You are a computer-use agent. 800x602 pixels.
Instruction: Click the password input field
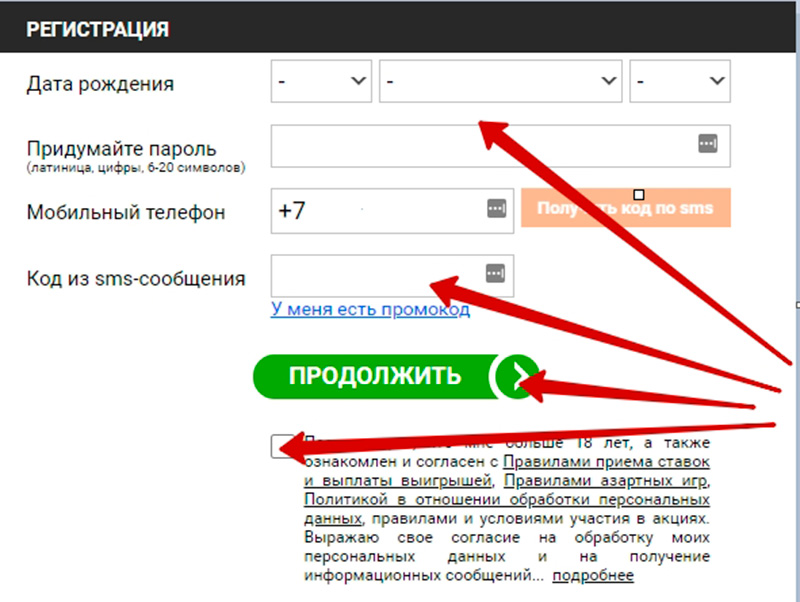pyautogui.click(x=480, y=145)
